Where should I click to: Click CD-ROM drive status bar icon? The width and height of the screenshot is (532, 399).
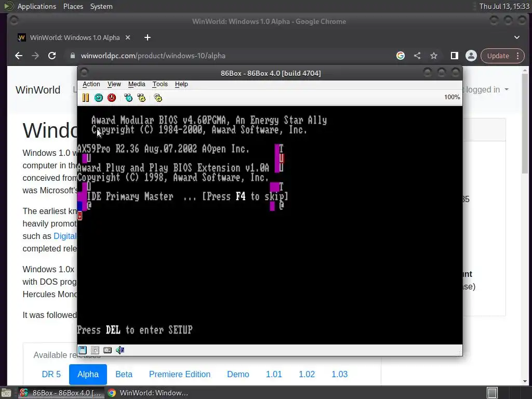pyautogui.click(x=95, y=350)
